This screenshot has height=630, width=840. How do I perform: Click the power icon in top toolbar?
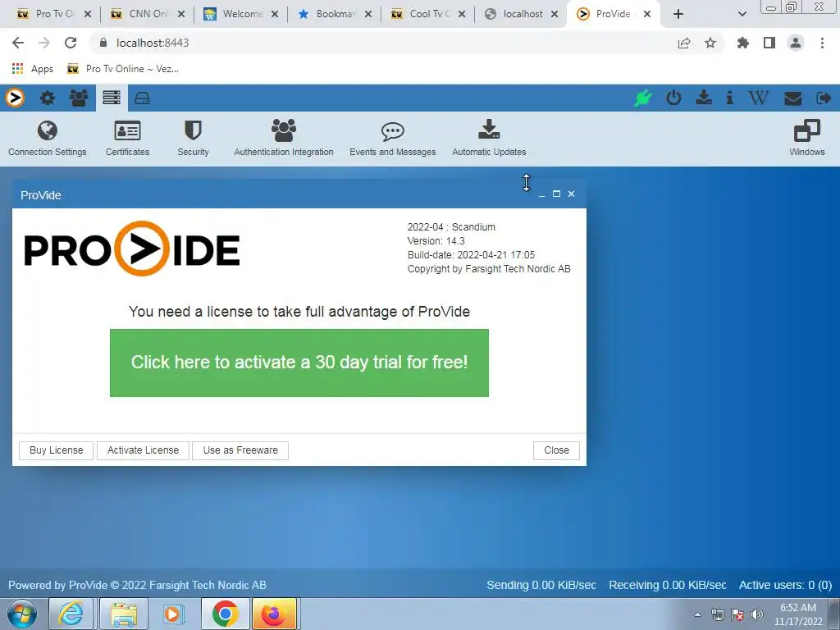(673, 98)
